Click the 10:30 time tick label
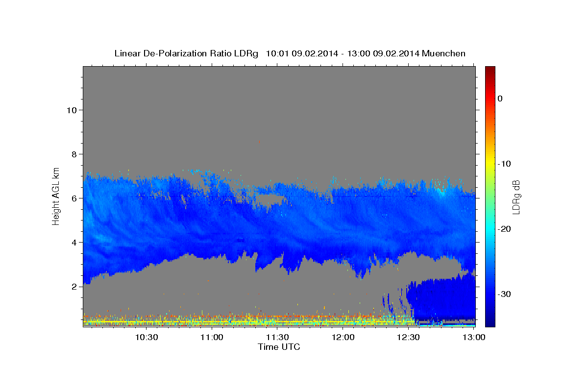The height and width of the screenshot is (392, 588). pos(147,337)
